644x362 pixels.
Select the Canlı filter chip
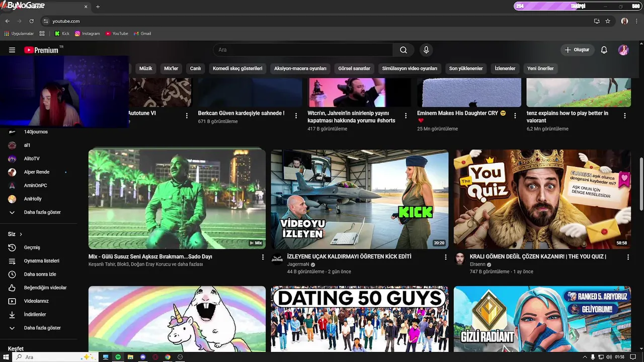[195, 68]
